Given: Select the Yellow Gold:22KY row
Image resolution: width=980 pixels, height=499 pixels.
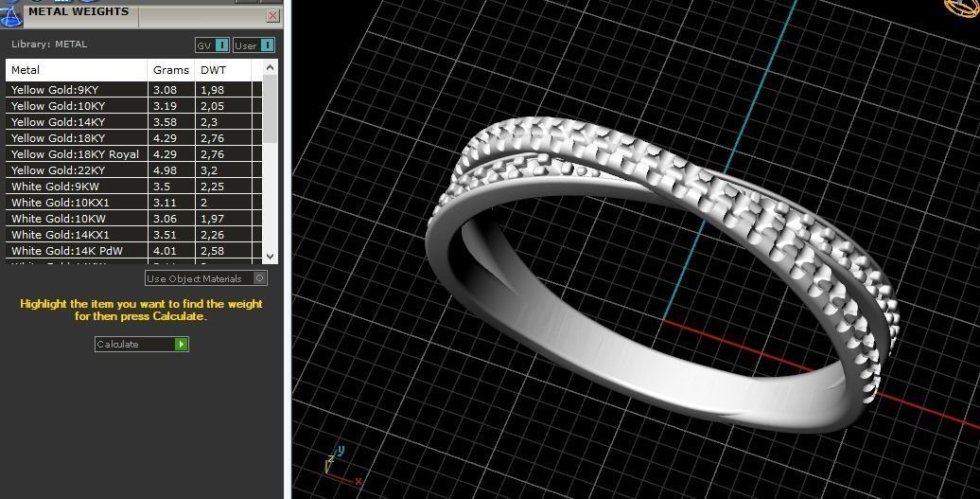Looking at the screenshot, I should click(x=133, y=170).
